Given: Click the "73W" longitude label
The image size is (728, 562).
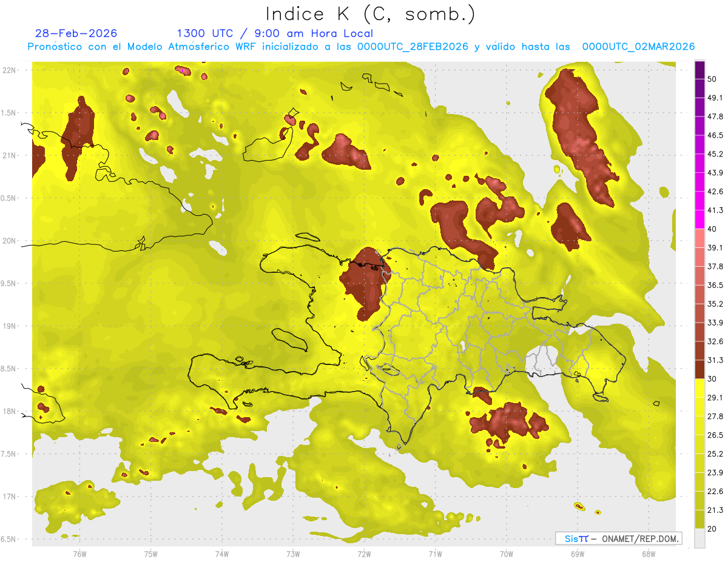Looking at the screenshot, I should pos(293,554).
